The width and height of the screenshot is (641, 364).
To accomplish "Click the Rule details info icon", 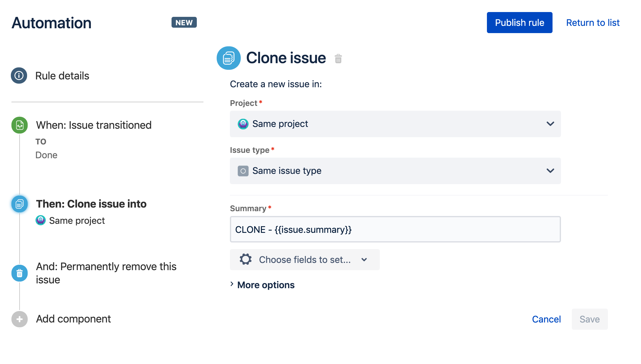I will coord(19,76).
